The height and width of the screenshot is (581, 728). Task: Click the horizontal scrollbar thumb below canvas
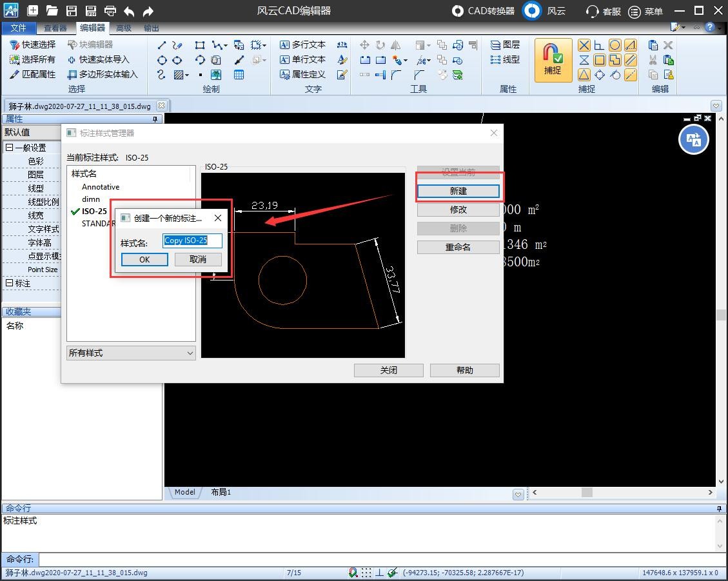coord(587,492)
